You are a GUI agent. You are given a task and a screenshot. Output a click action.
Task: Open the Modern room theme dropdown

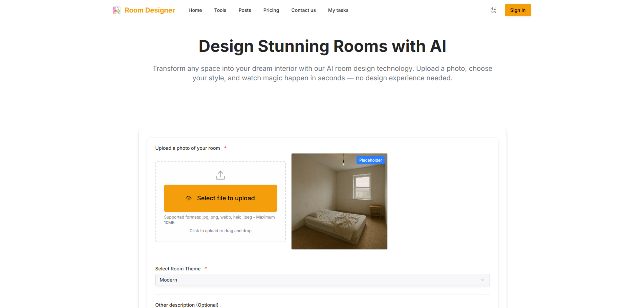[322, 280]
